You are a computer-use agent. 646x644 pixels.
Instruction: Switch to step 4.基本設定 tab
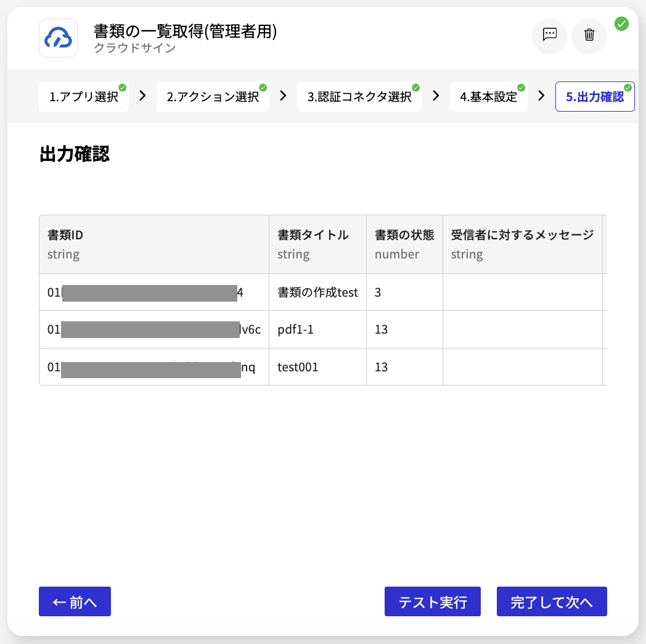coord(489,96)
